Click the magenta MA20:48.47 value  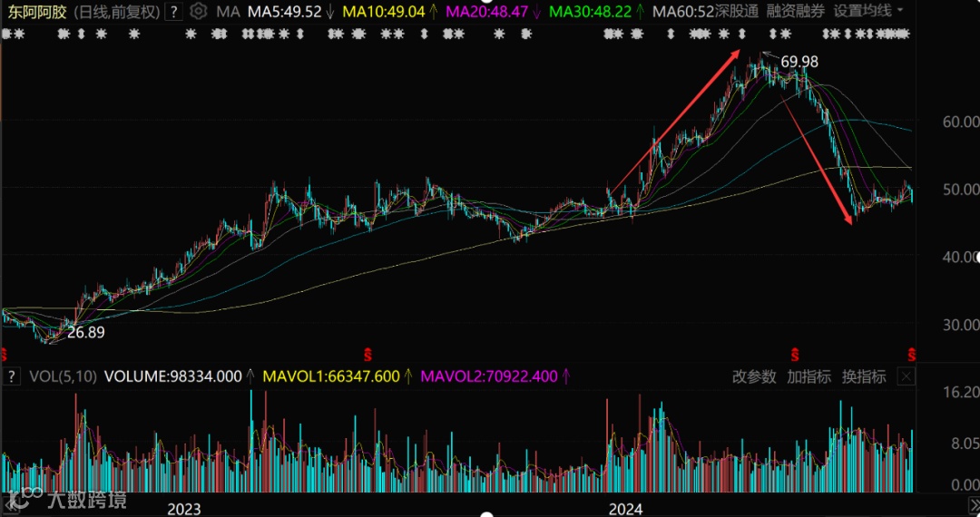click(x=487, y=11)
